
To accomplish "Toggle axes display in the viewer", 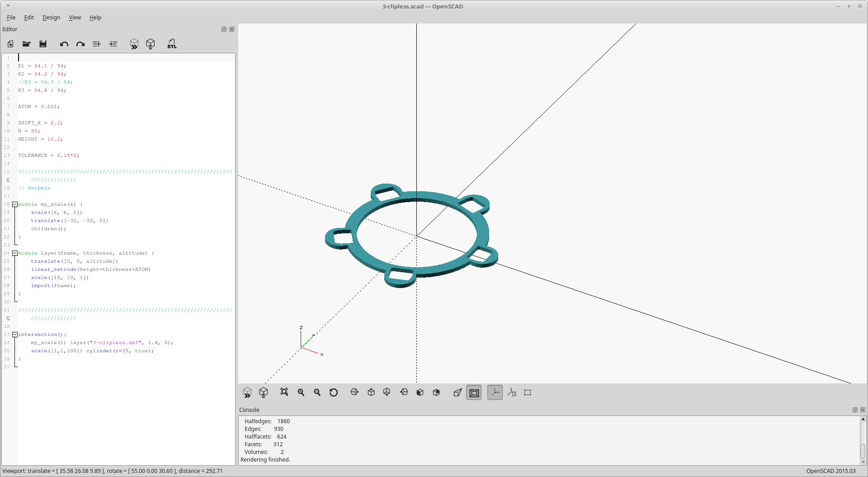I will tap(495, 392).
